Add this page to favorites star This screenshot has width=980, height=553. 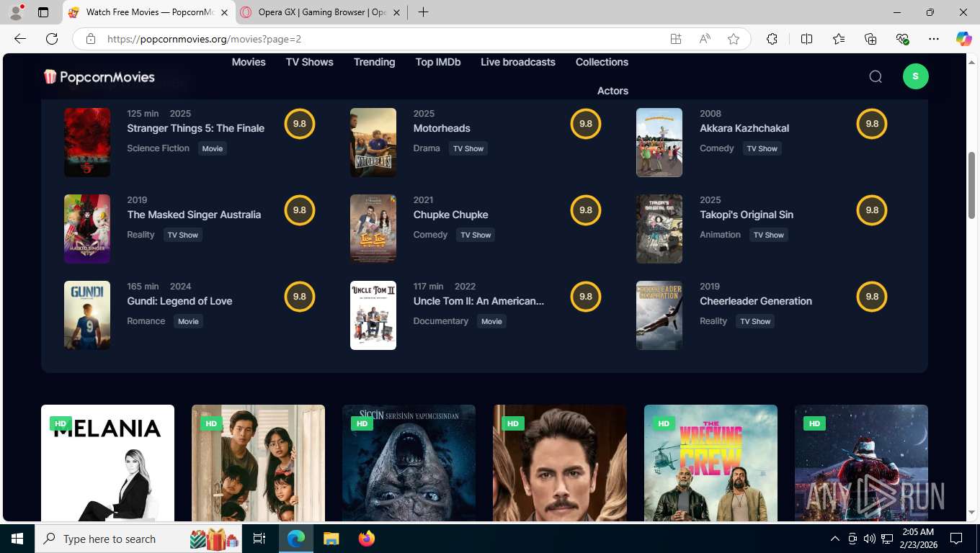click(734, 39)
